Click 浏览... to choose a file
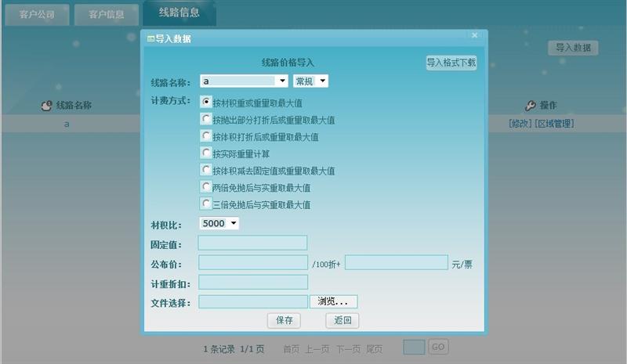This screenshot has height=364, width=627. click(x=334, y=301)
